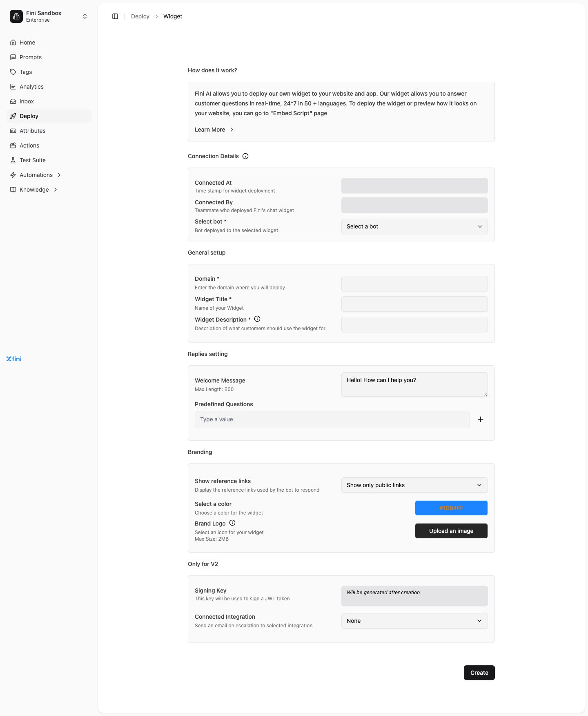Open the workspace switcher chevrons
Image resolution: width=588 pixels, height=716 pixels.
pyautogui.click(x=85, y=16)
